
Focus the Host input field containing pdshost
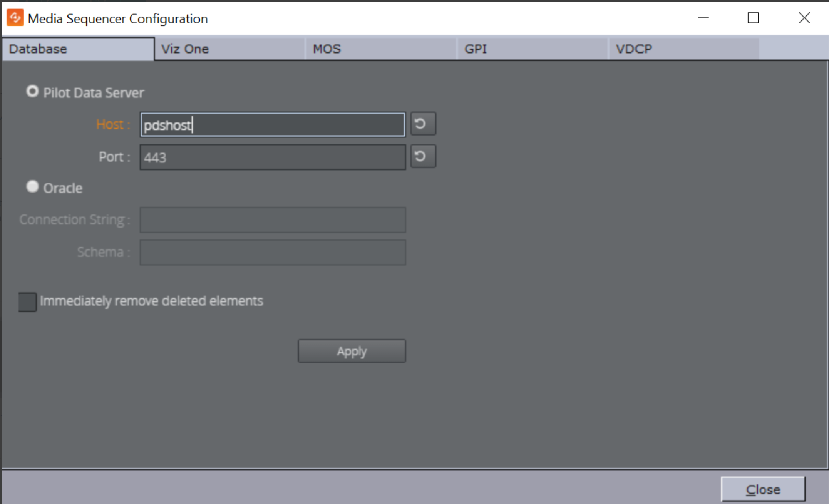click(x=273, y=125)
